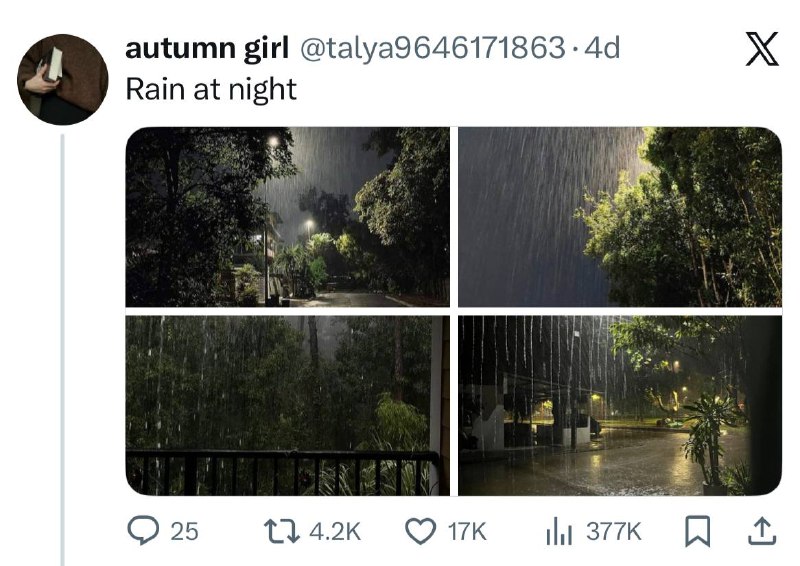800x566 pixels.
Task: Click the reply count 25
Action: 184,531
